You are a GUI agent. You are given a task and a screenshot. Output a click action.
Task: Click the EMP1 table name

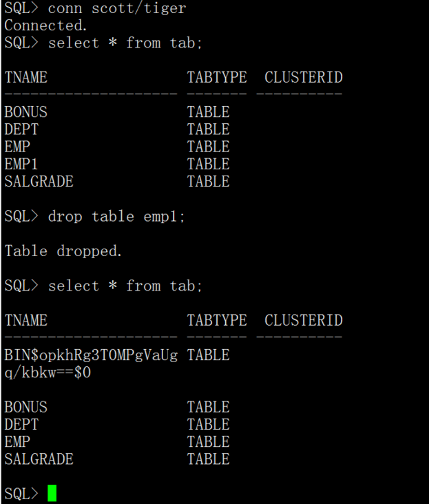point(21,164)
